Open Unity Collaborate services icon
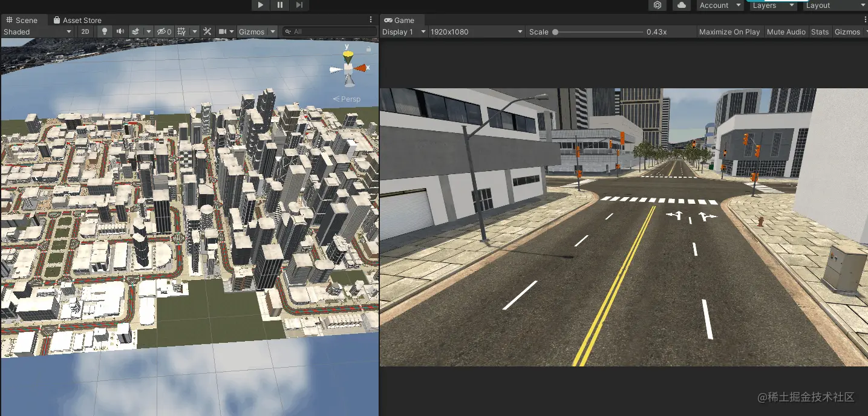This screenshot has height=416, width=868. [658, 5]
